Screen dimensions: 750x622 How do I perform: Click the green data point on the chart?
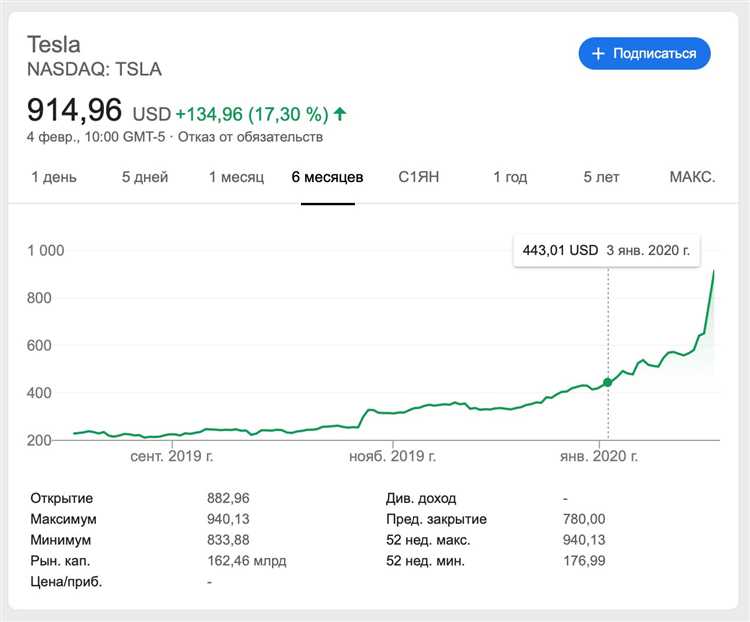(607, 382)
